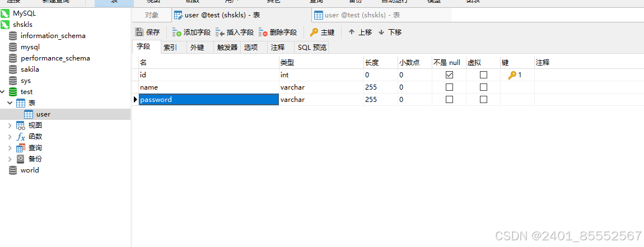Click the 255 length in name row
This screenshot has width=644, height=247.
(x=380, y=87)
